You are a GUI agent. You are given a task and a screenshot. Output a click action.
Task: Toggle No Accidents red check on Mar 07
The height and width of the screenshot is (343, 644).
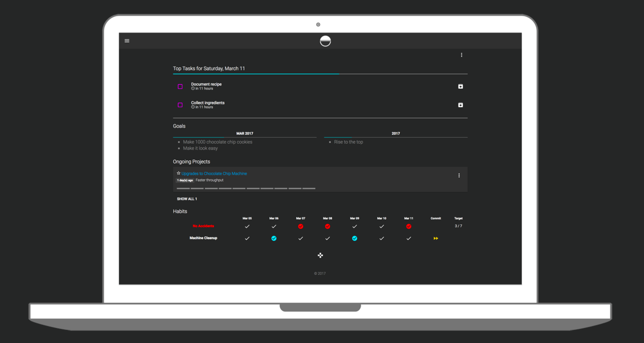click(300, 226)
